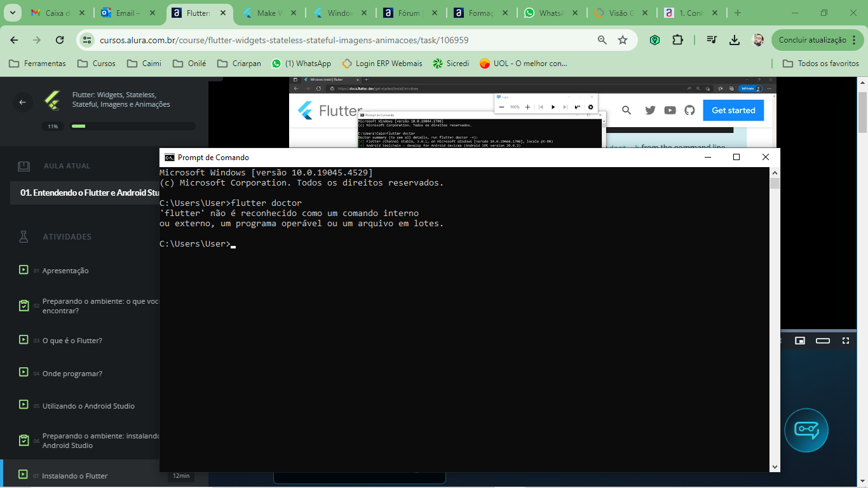Open the Ferramentas bookmark folder
Image resolution: width=868 pixels, height=488 pixels.
point(37,64)
